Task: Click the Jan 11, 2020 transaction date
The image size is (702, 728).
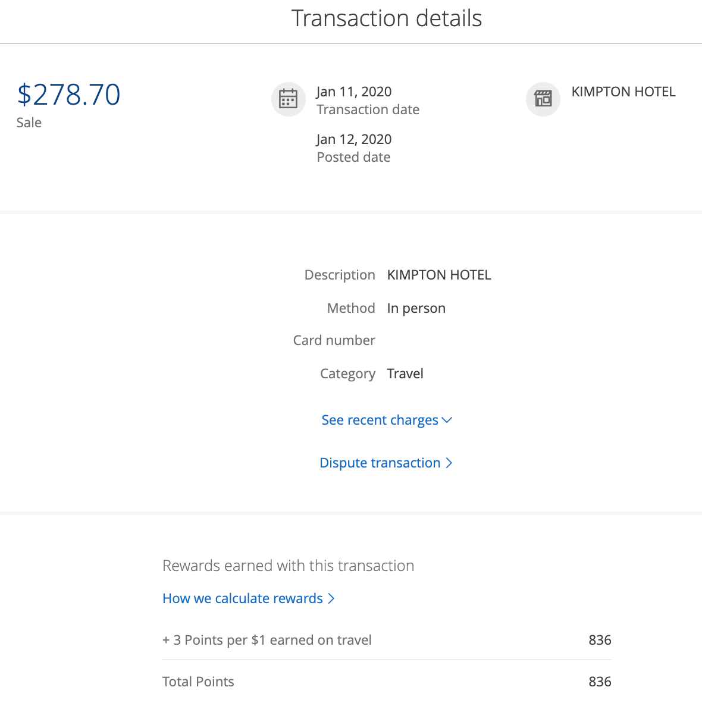Action: point(354,92)
